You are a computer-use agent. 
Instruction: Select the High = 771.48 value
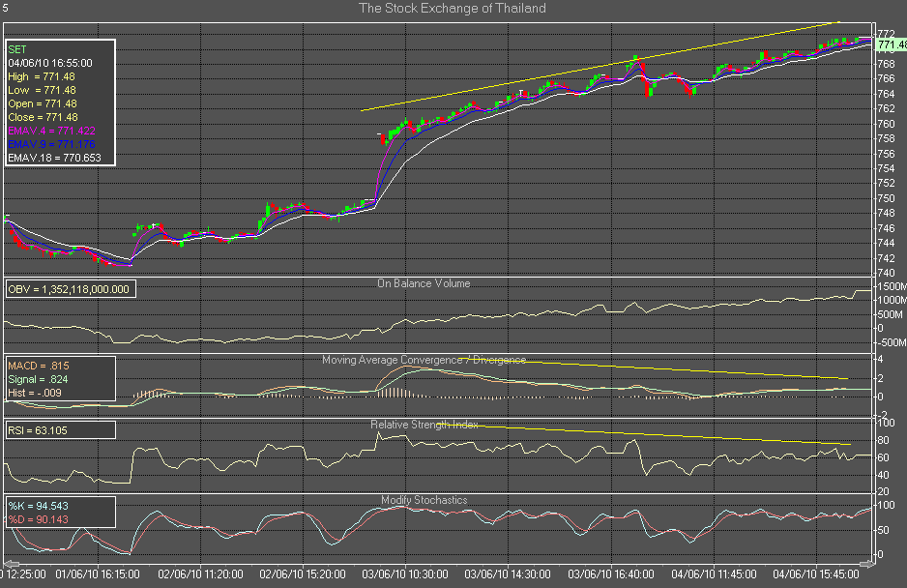tap(42, 76)
